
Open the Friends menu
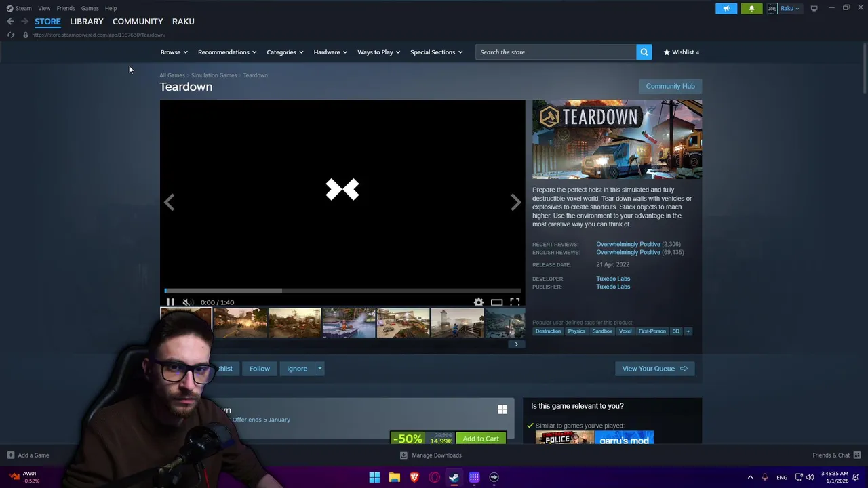click(66, 8)
